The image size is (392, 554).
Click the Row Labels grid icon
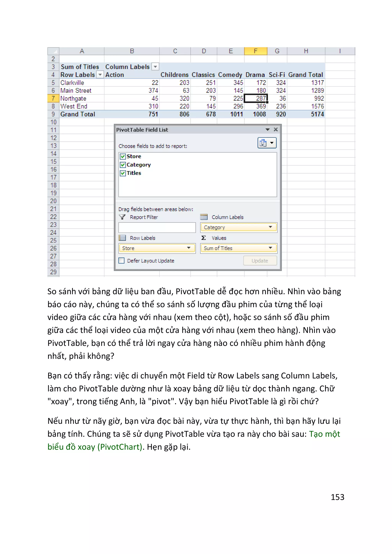point(122,238)
